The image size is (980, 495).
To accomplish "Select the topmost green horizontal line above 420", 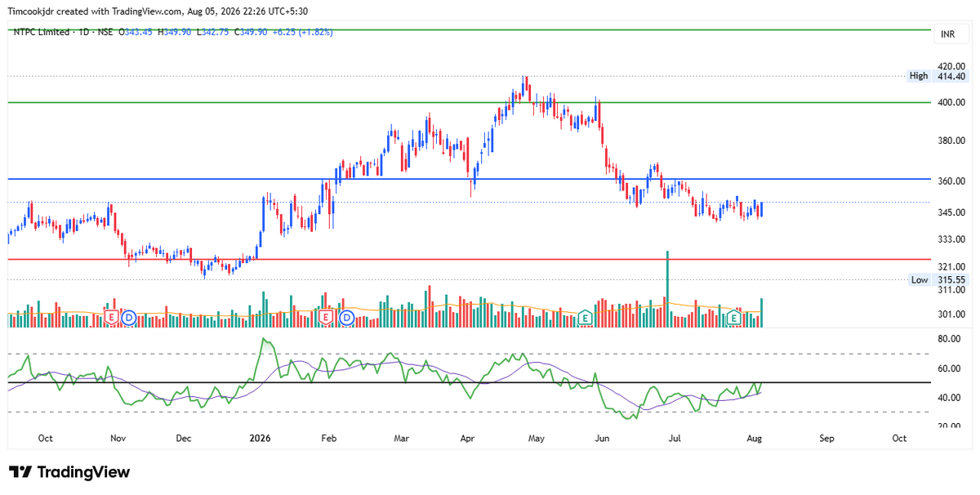I will (470, 30).
